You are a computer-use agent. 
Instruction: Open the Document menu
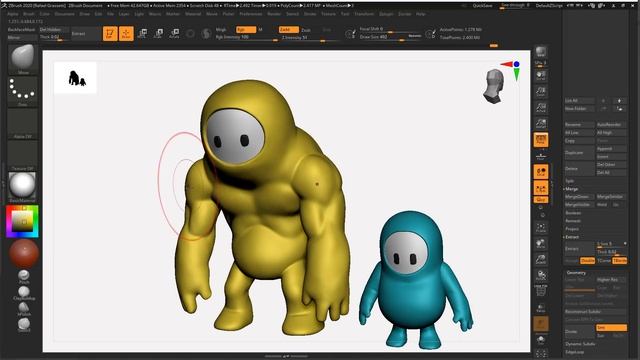pyautogui.click(x=64, y=14)
